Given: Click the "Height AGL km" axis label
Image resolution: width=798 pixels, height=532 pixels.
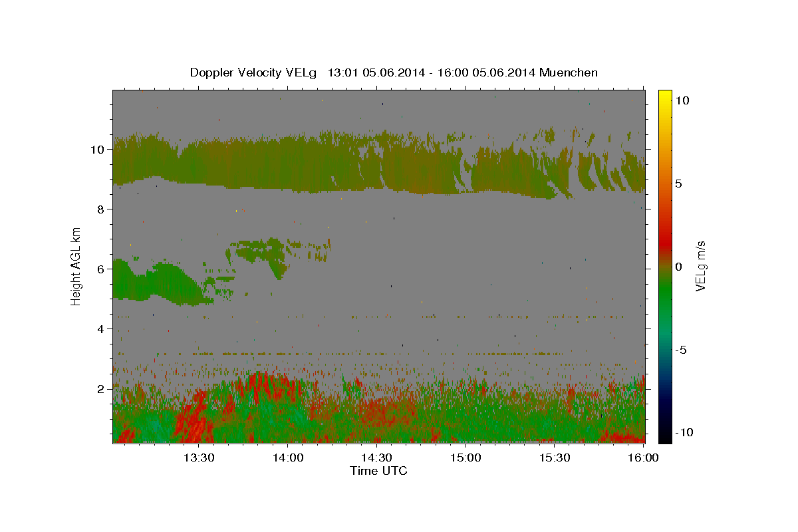Looking at the screenshot, I should (76, 265).
